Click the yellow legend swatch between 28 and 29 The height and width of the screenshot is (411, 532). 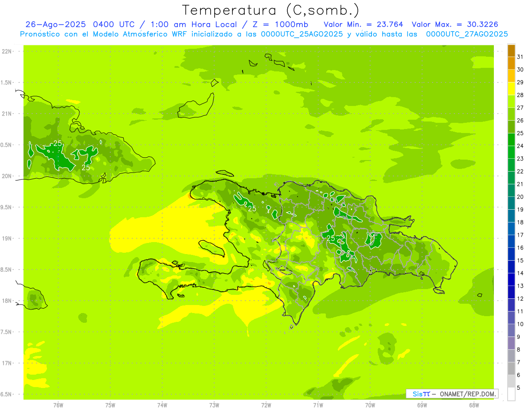coord(511,88)
